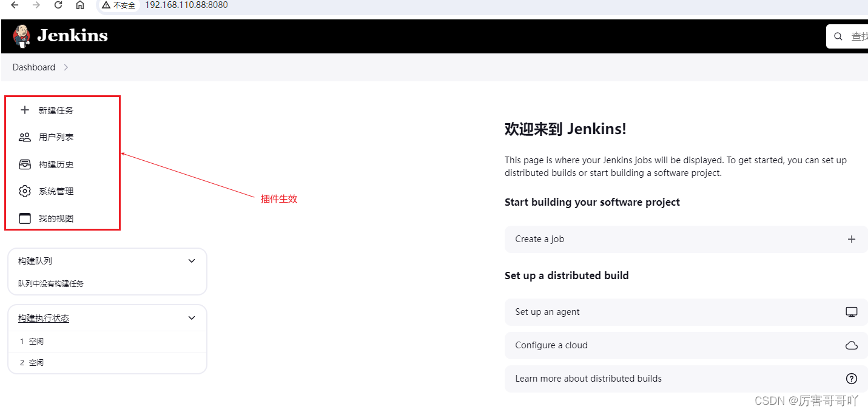Collapse the 构建队列 panel
868x412 pixels.
point(192,260)
